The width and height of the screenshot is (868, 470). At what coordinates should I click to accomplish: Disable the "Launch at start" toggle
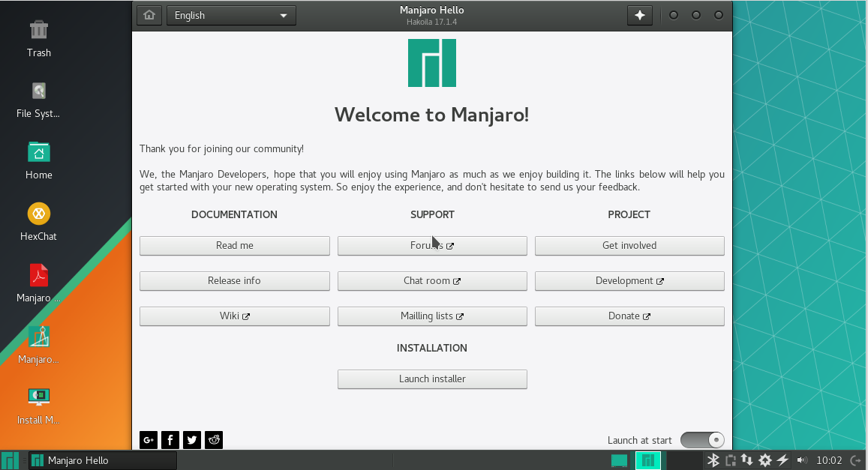(702, 440)
